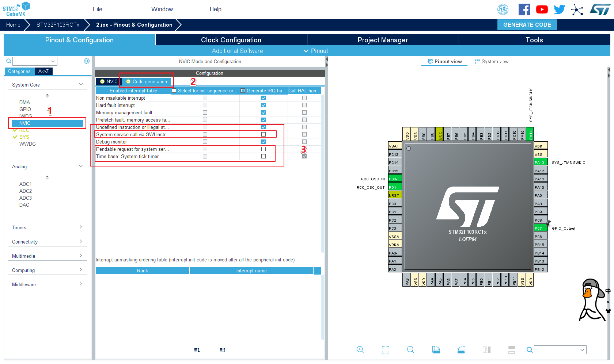Select NVIC in the System Core list
Screen dimensions: 614x364
tap(48, 123)
